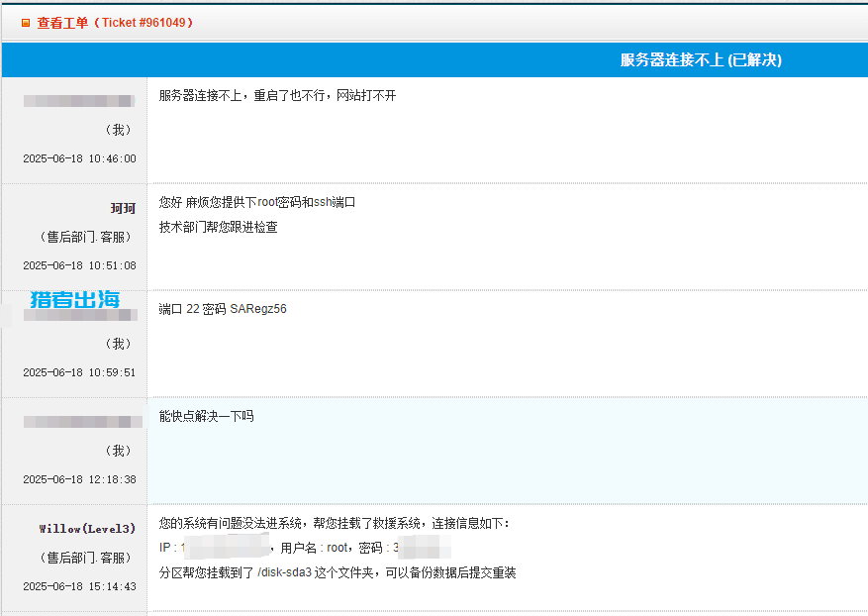Click agent name 珂珂
868x616 pixels.
point(123,208)
